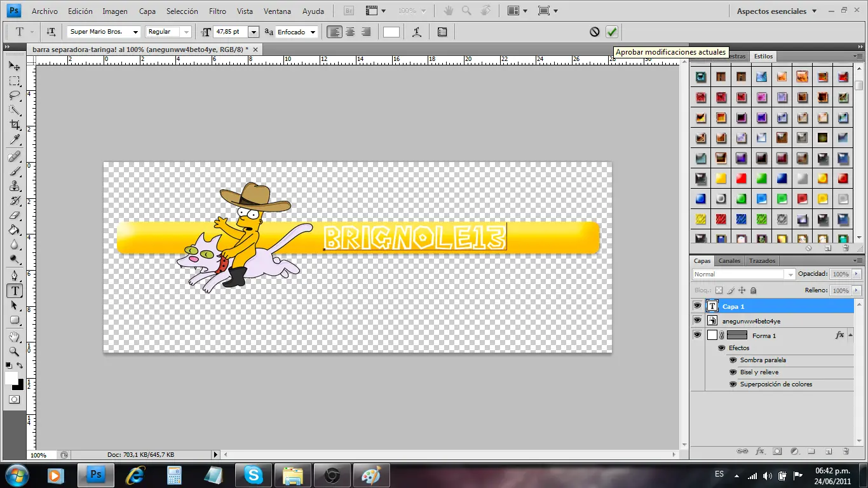Click the foreground color swatch
Screen dimensions: 868x488
pyautogui.click(x=11, y=378)
